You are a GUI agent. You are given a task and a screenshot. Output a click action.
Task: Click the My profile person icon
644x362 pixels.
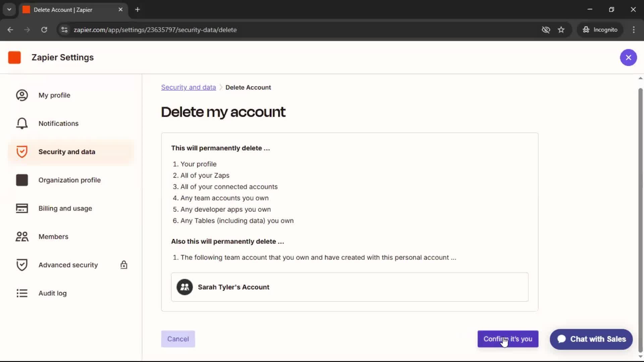(22, 95)
